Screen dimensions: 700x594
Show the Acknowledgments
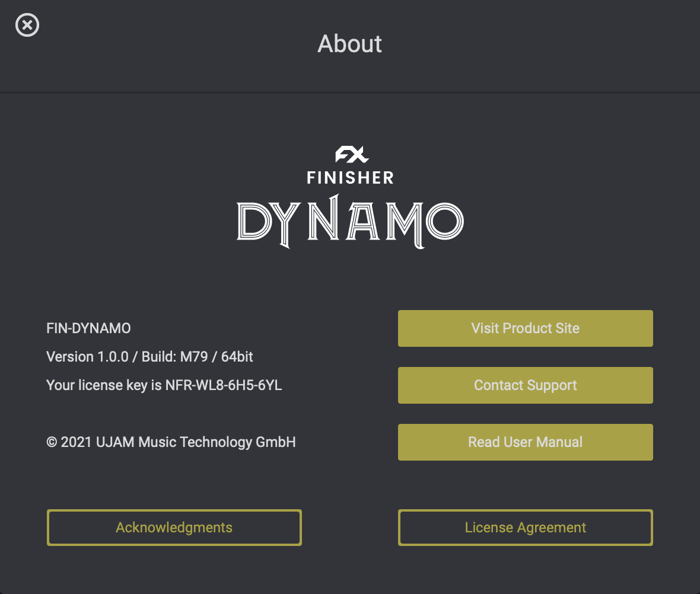[174, 527]
